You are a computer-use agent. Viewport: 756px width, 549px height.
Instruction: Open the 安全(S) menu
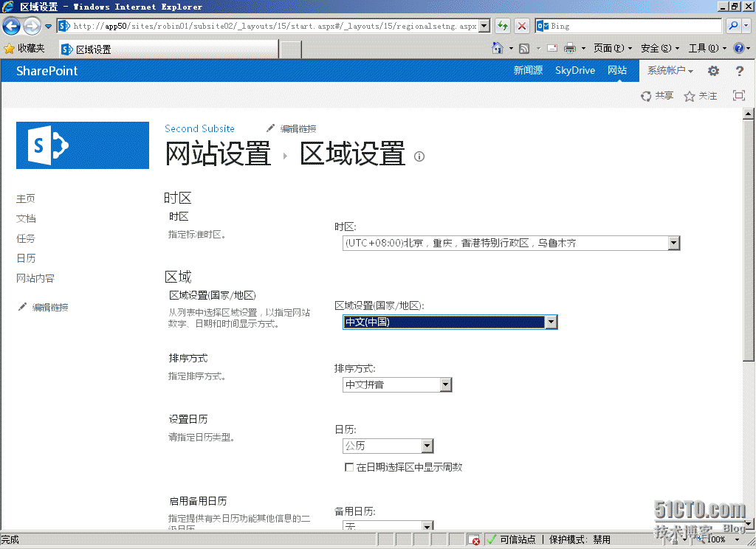659,48
